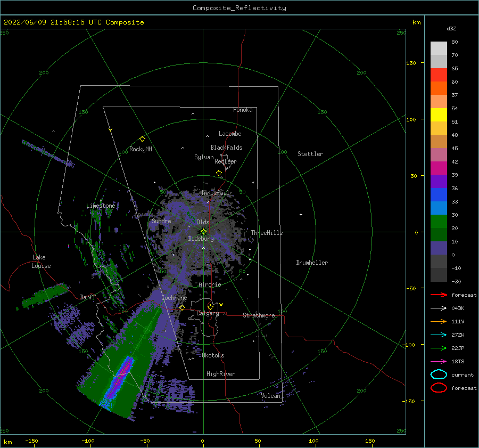Click the red forecast arrow legend icon

(x=439, y=295)
